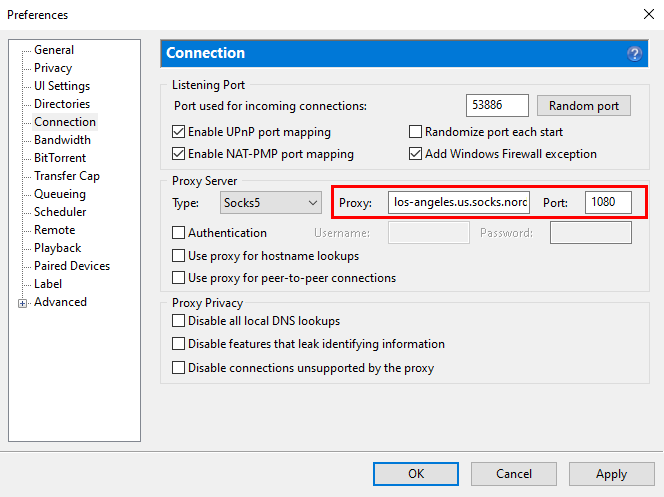Click the incoming connections port field

coord(497,105)
